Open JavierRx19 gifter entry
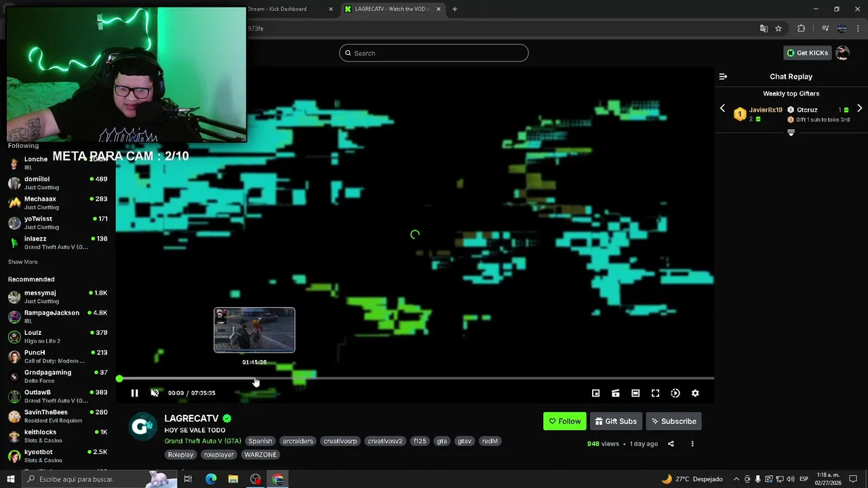 point(758,114)
